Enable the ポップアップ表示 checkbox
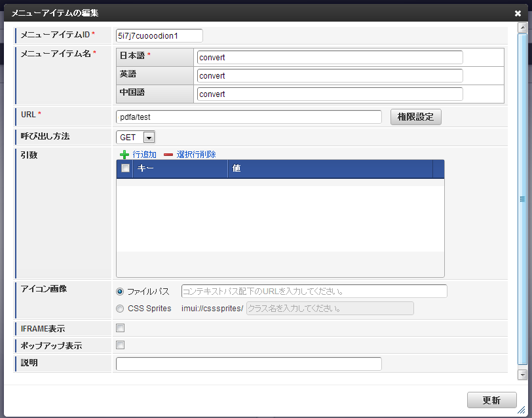532x418 pixels. click(120, 345)
